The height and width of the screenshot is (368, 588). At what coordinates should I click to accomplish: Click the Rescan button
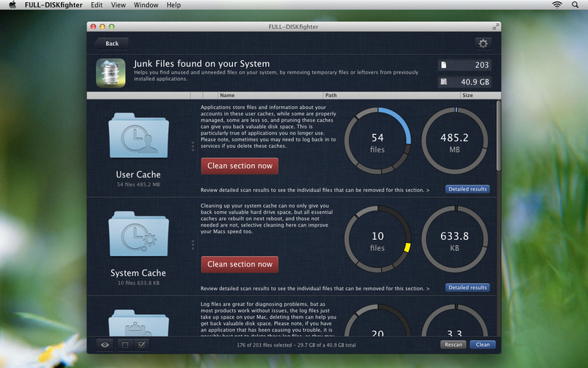click(x=453, y=344)
